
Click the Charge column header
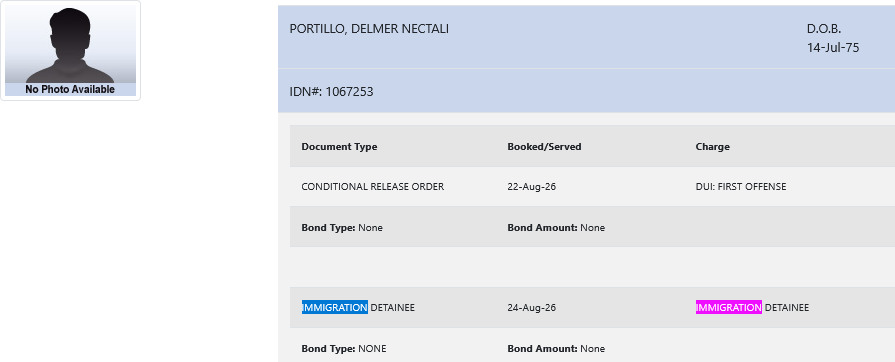(712, 147)
